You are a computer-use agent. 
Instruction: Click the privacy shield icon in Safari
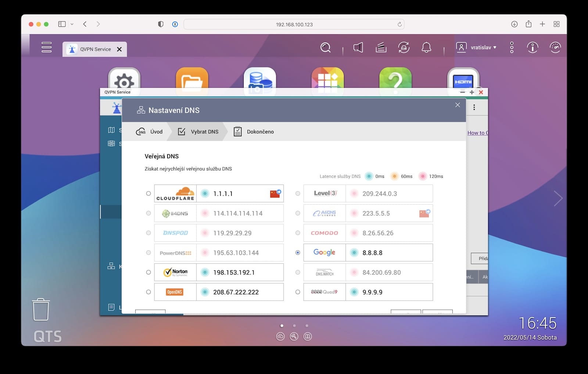click(161, 24)
